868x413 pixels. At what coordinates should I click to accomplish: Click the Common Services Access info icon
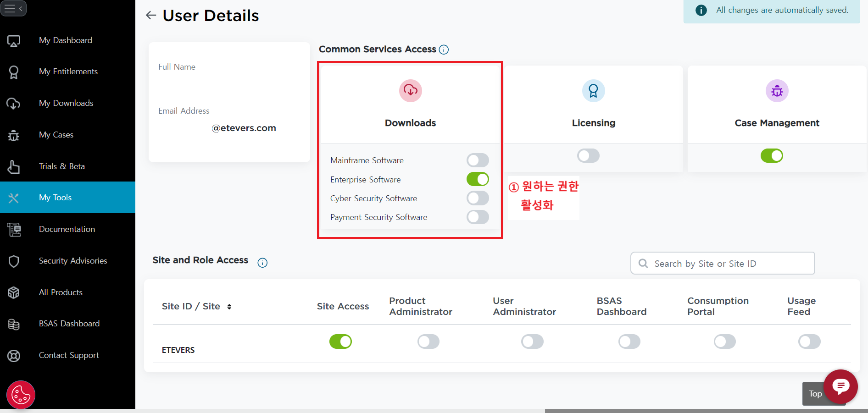pos(444,50)
